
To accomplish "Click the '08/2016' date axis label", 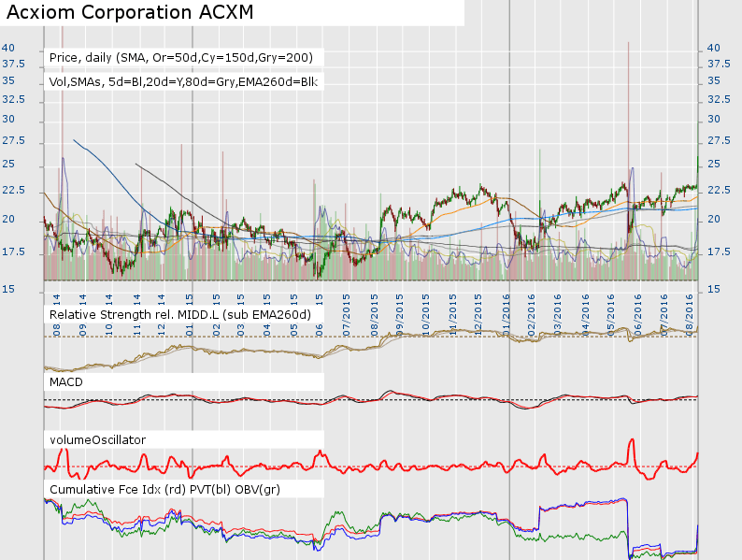I will 690,315.
